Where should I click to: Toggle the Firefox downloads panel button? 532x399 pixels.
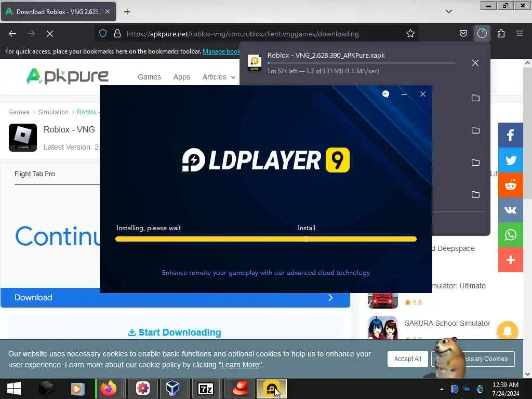(x=482, y=34)
